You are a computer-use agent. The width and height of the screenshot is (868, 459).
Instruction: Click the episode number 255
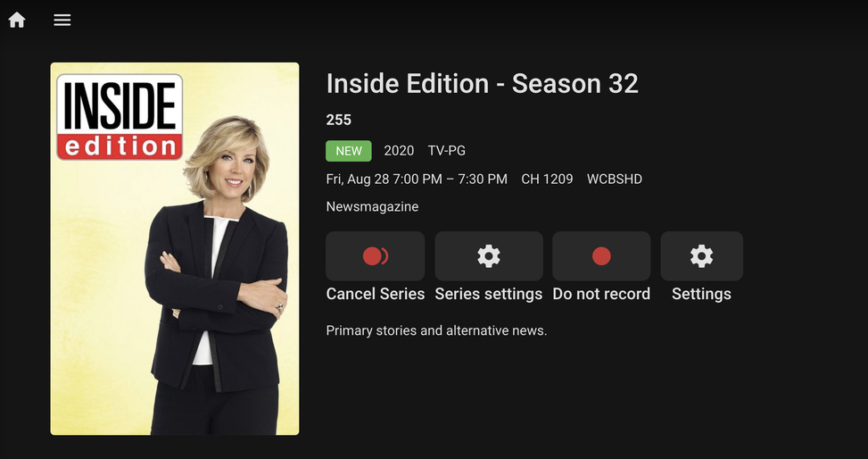(x=339, y=120)
